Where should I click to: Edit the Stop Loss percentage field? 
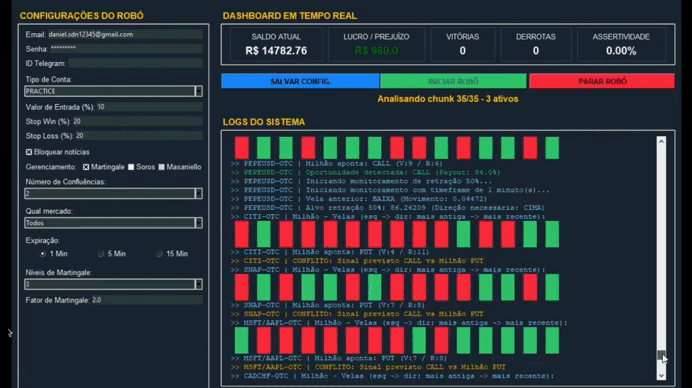(139, 136)
